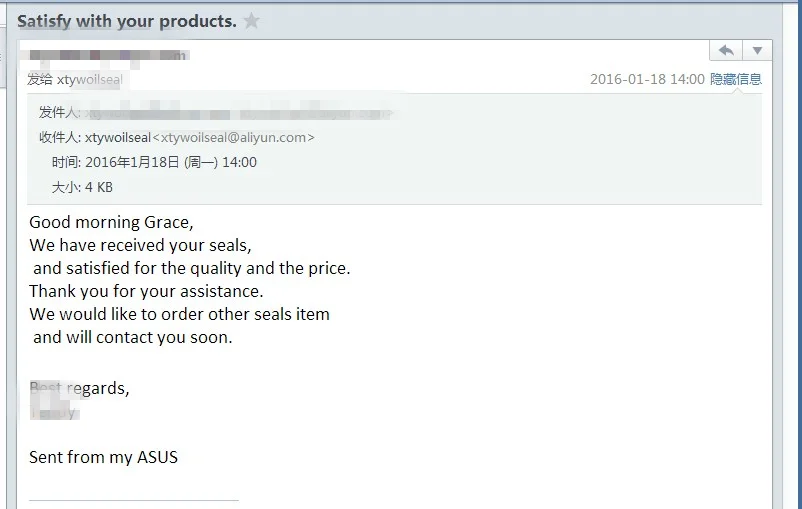This screenshot has width=802, height=509.
Task: Open the dropdown arrow beside reply
Action: tap(757, 50)
